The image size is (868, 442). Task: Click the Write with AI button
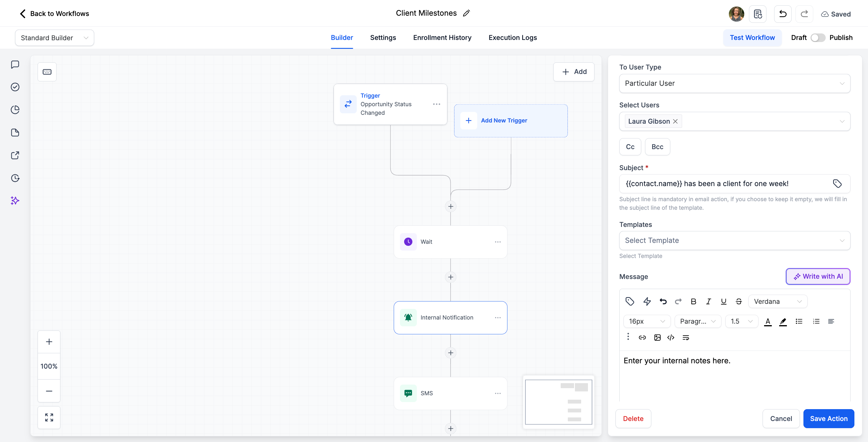point(818,276)
